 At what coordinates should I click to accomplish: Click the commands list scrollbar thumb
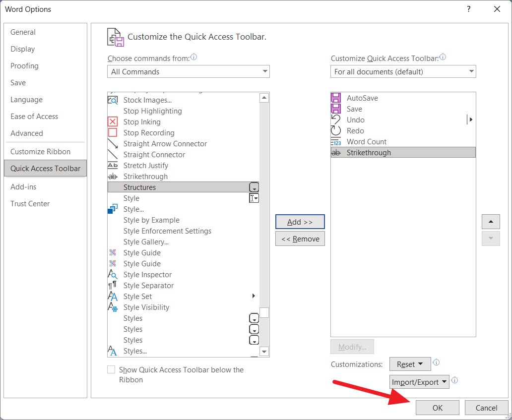pos(264,312)
